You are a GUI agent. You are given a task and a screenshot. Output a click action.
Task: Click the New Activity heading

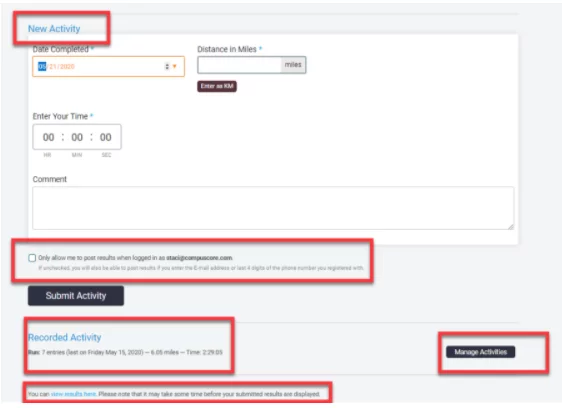54,29
